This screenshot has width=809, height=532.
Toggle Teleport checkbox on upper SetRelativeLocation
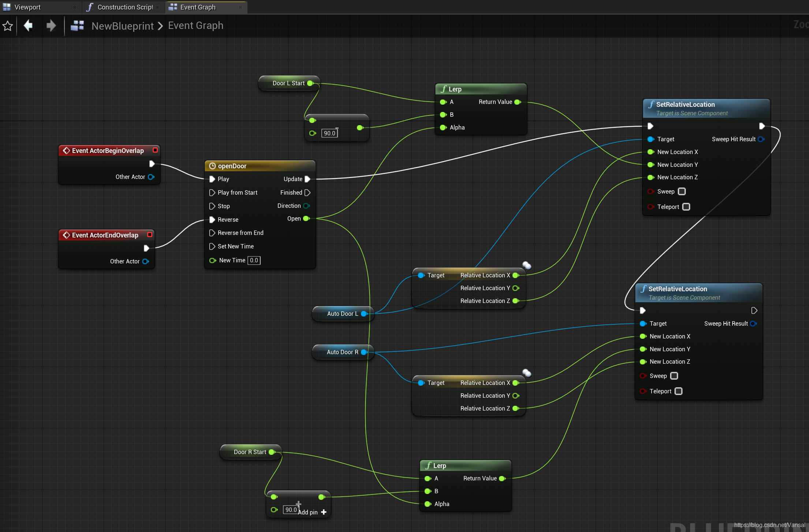(x=686, y=207)
